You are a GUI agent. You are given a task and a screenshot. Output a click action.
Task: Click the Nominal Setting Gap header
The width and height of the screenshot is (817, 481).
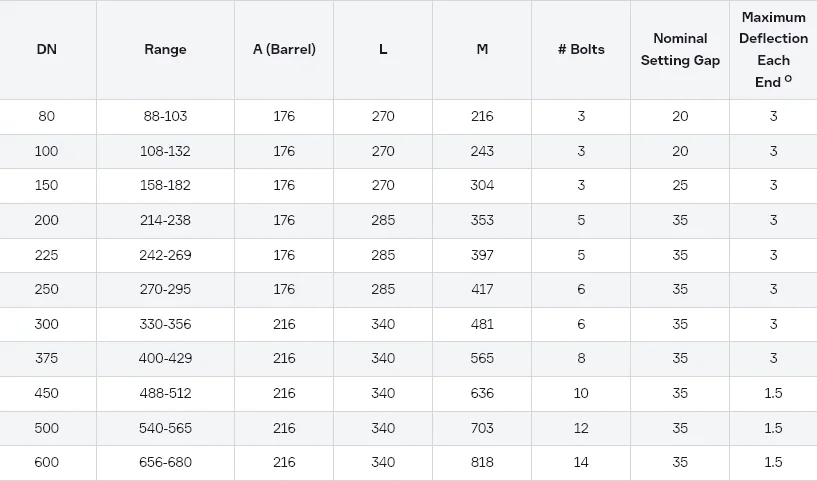tap(680, 50)
